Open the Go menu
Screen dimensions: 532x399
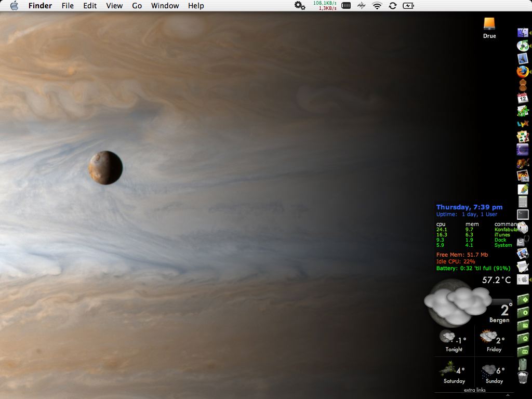(x=137, y=6)
